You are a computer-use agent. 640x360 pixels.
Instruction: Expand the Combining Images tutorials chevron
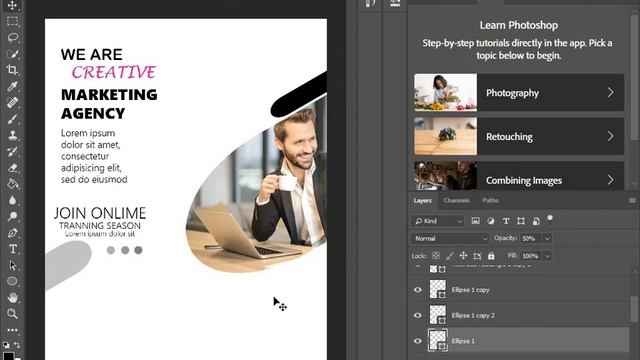[610, 180]
